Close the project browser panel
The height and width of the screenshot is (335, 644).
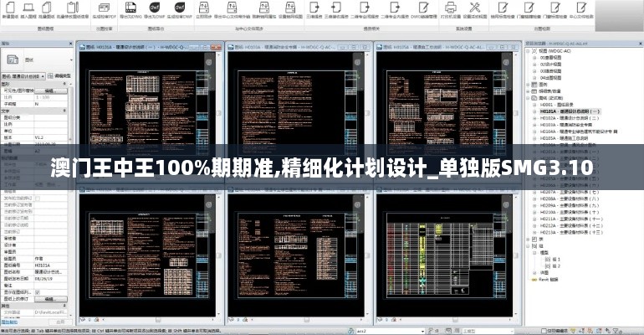coord(641,43)
